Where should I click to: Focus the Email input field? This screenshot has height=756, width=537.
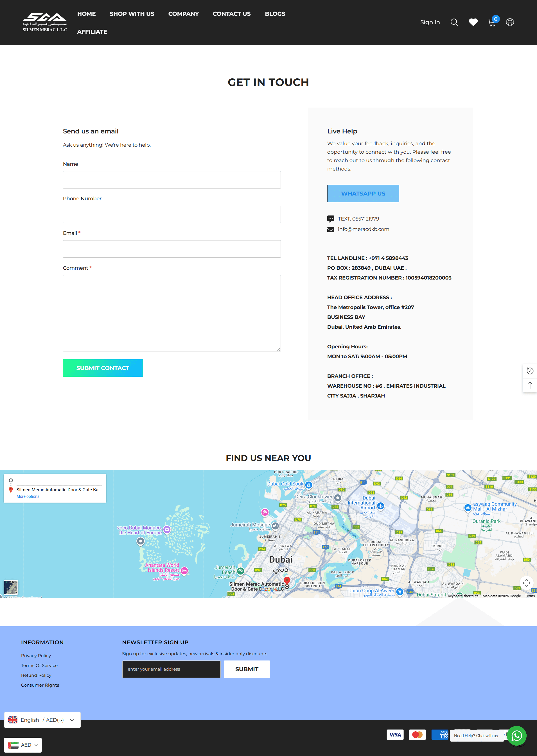[172, 249]
